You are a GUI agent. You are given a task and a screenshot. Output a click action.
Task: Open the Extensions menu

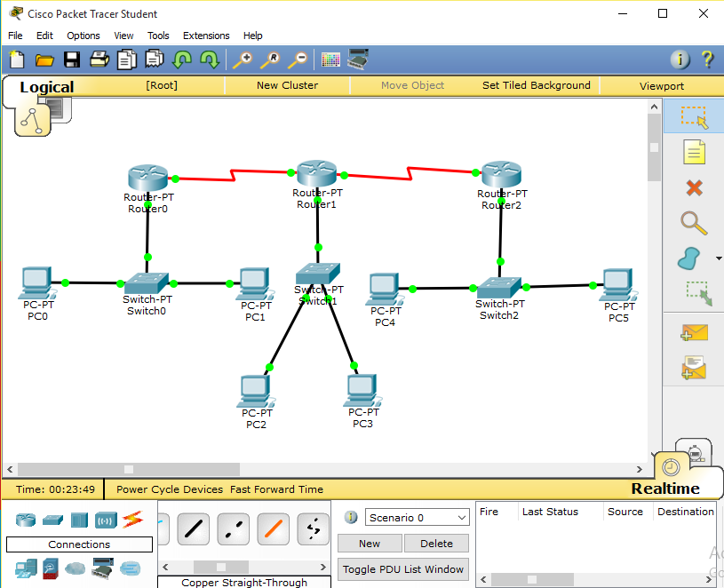tap(206, 36)
